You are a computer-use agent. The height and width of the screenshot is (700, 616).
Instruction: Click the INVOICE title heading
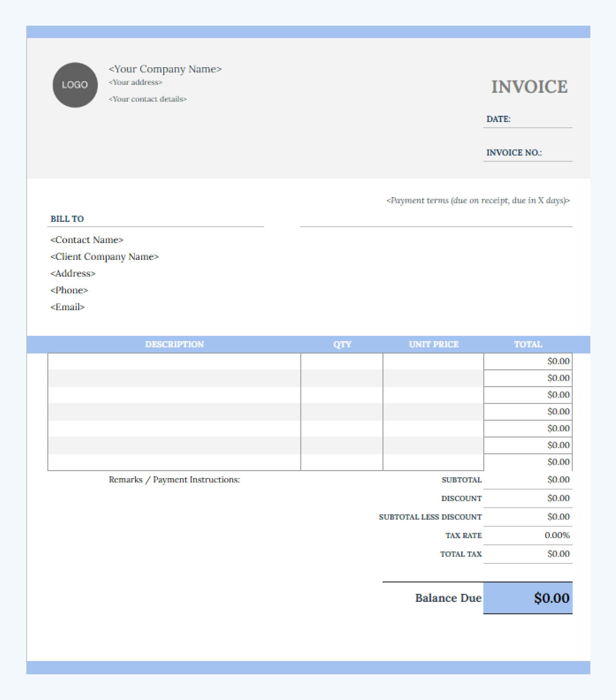coord(529,86)
